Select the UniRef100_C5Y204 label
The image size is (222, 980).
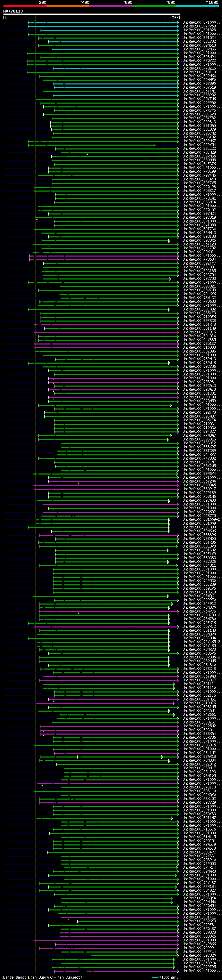point(199,481)
